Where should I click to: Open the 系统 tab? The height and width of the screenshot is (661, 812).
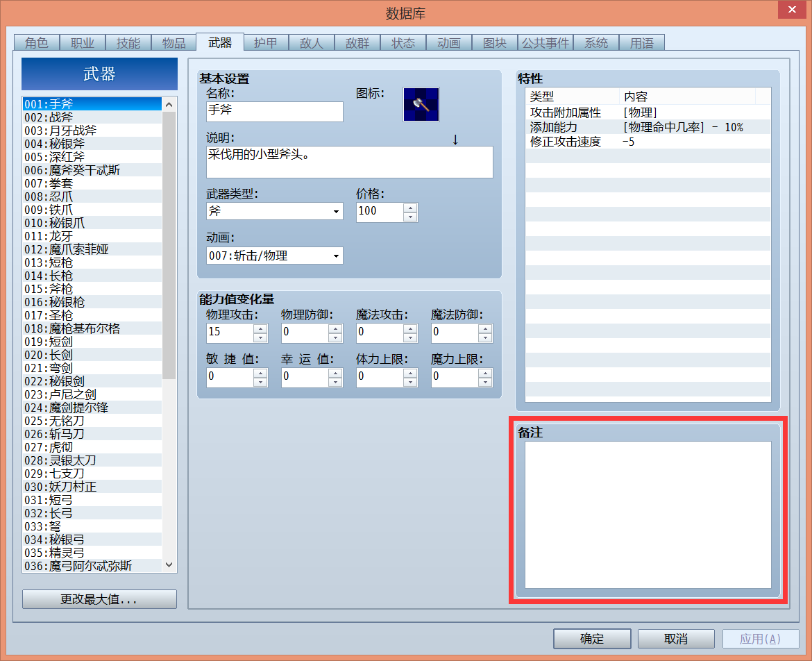596,42
